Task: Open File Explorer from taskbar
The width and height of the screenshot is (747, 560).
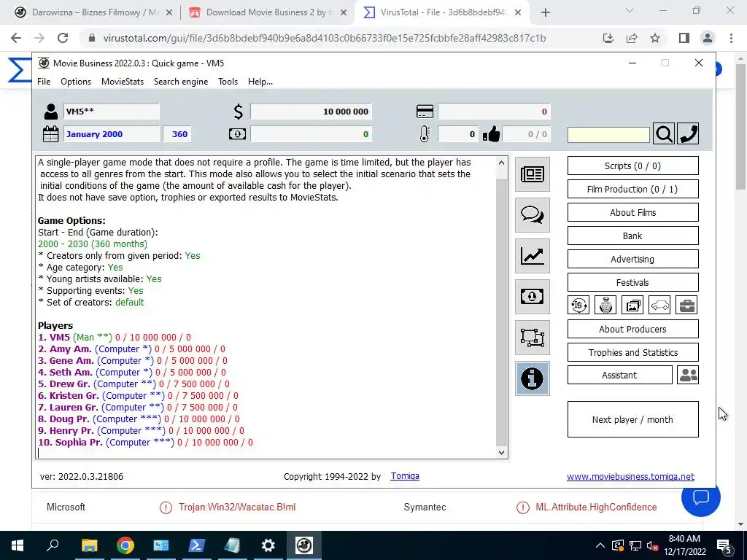Action: 89,545
